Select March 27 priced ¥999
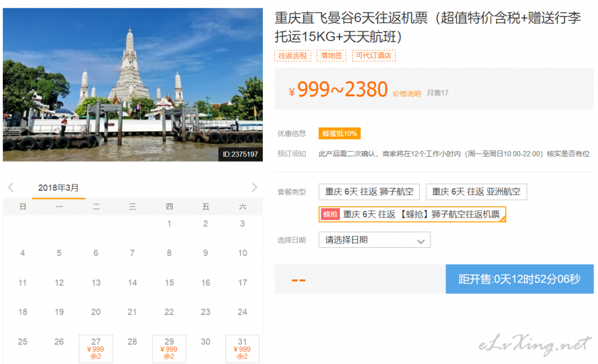Screen dimensions: 598x364 pyautogui.click(x=96, y=349)
